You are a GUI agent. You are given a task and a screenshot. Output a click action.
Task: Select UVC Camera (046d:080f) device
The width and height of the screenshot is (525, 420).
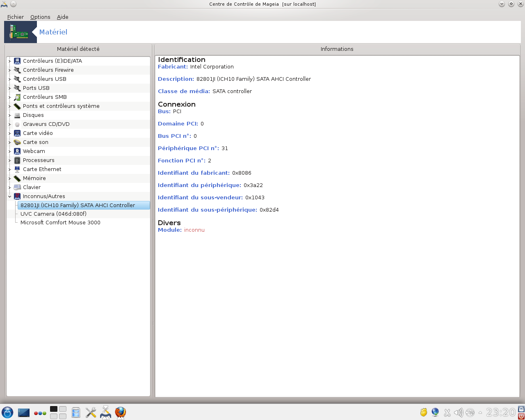pos(53,214)
